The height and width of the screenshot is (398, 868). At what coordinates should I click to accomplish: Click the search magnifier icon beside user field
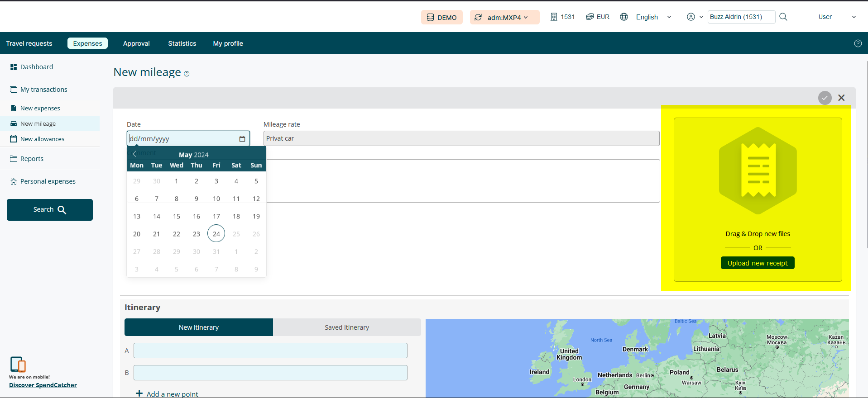[783, 17]
